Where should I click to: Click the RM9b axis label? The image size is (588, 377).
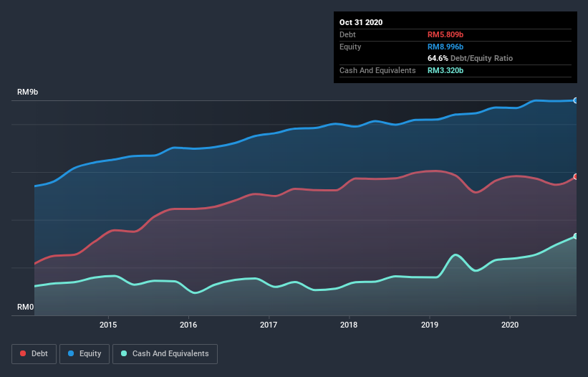click(27, 92)
